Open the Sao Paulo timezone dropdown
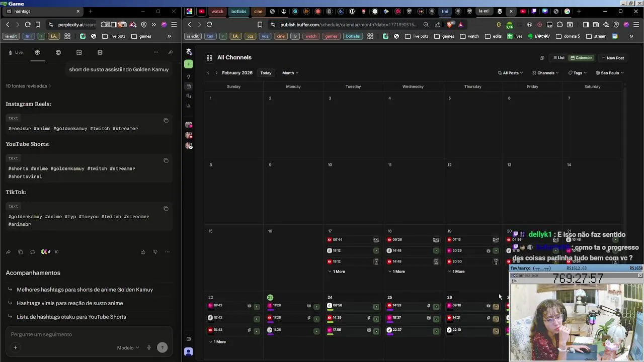644x362 pixels. click(x=609, y=73)
